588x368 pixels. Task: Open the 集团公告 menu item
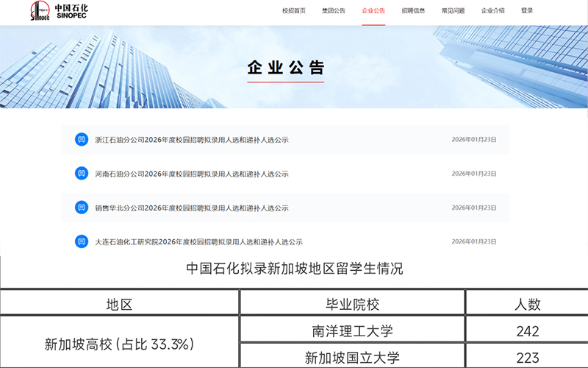click(334, 10)
